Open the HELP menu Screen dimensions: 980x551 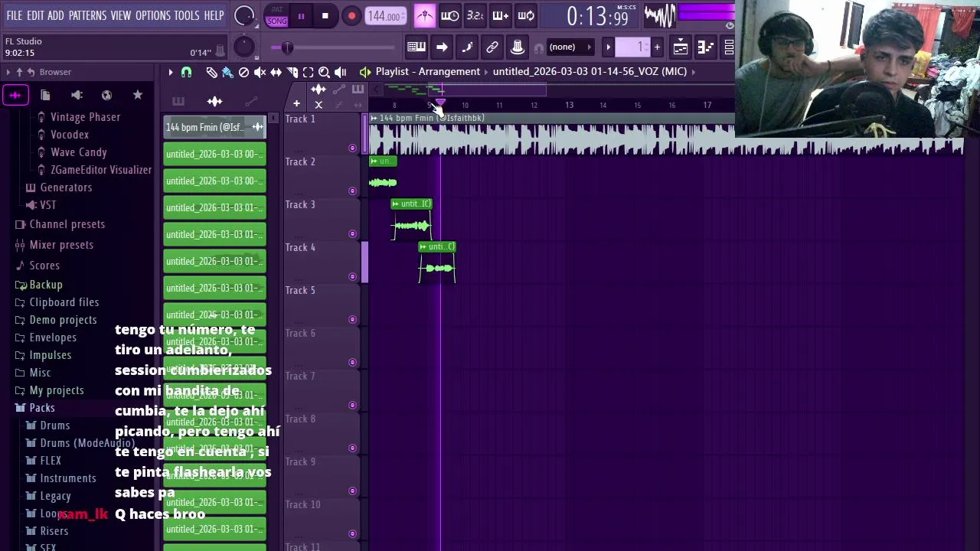pyautogui.click(x=214, y=15)
